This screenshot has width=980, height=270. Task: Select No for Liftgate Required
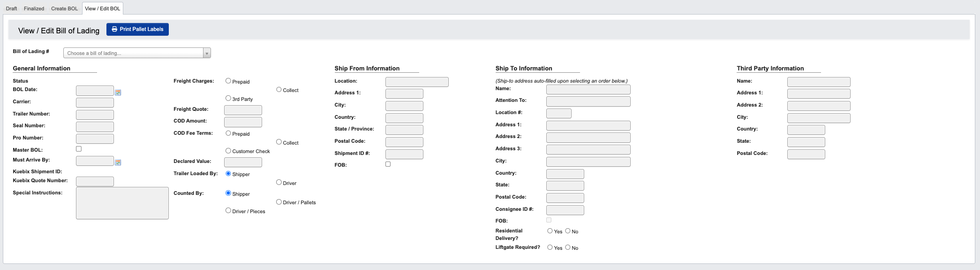point(568,247)
